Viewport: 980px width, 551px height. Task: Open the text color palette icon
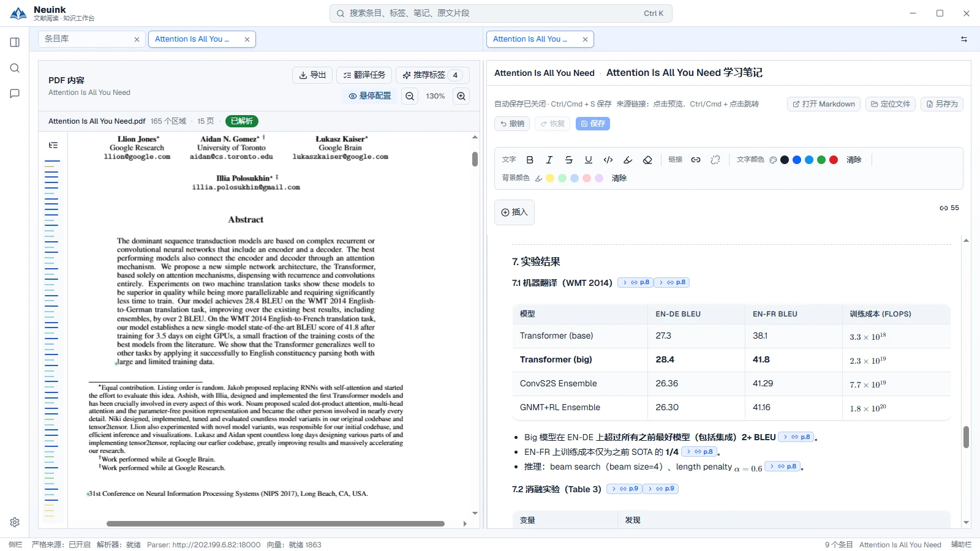pos(773,160)
